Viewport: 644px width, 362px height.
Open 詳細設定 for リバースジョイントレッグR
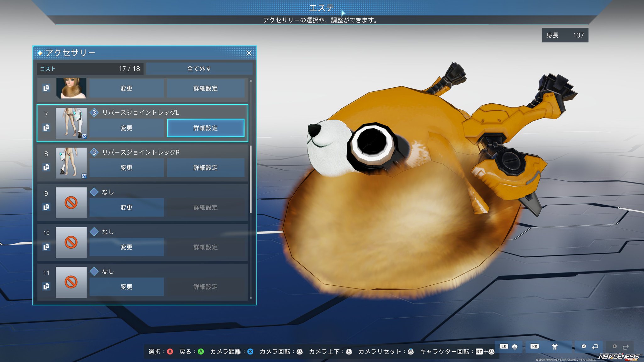[x=206, y=168]
